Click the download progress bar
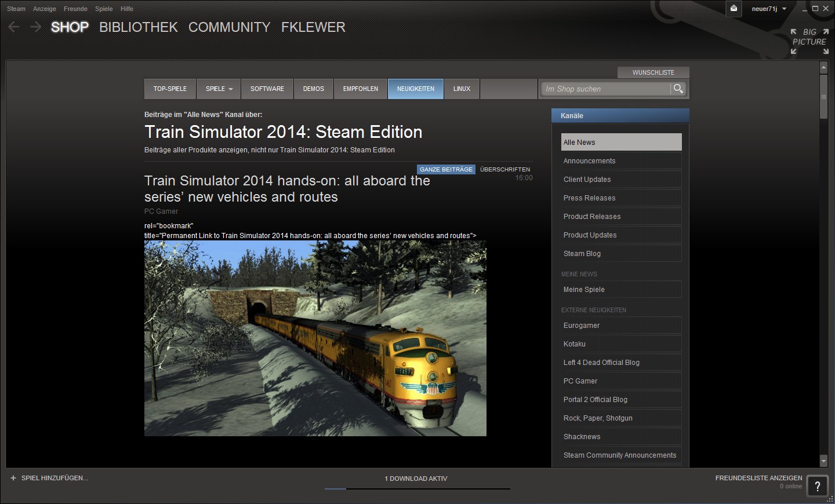The width and height of the screenshot is (835, 504). point(418,489)
